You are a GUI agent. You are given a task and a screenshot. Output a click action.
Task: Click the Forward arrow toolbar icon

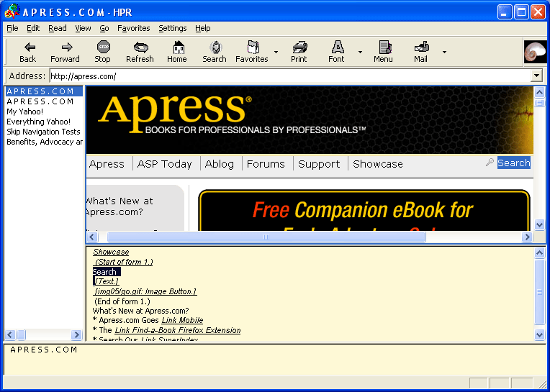(x=67, y=47)
